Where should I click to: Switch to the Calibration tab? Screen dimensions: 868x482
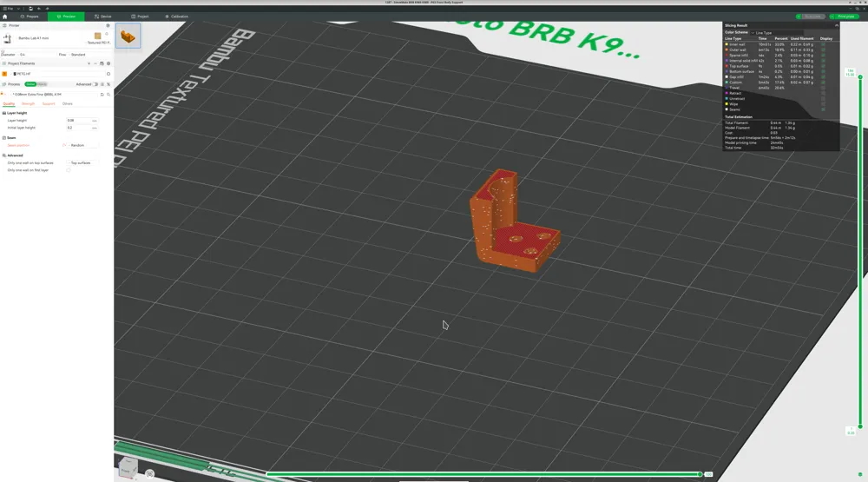[x=176, y=17]
